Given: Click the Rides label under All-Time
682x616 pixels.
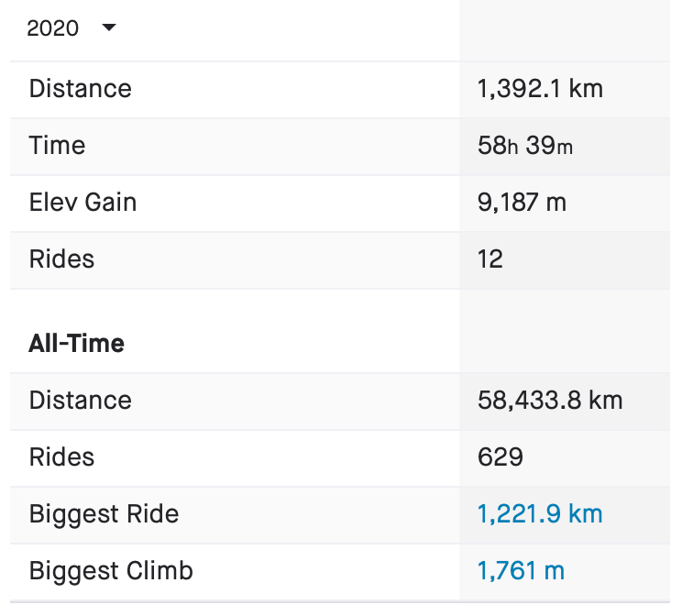Looking at the screenshot, I should [61, 457].
